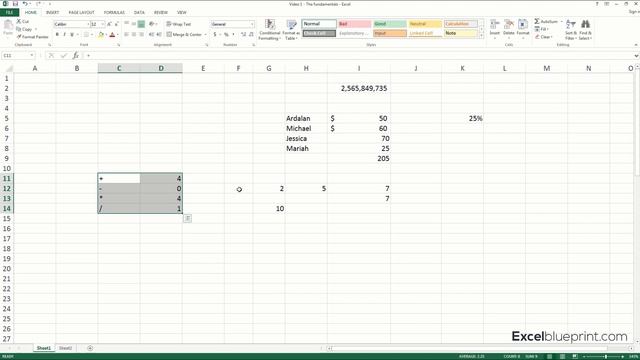Undo the last action
The height and width of the screenshot is (360, 640).
[x=25, y=4]
